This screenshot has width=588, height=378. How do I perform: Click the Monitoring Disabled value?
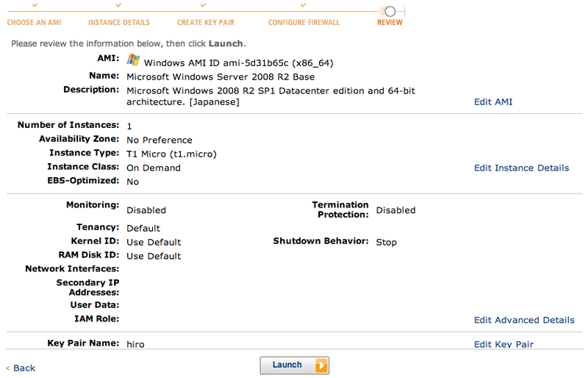pyautogui.click(x=146, y=210)
